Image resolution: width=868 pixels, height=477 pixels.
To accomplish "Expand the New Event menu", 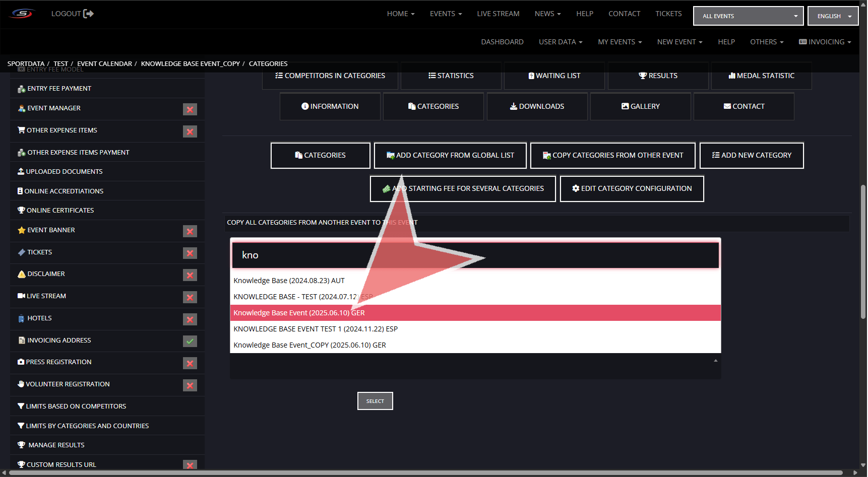I will click(679, 42).
